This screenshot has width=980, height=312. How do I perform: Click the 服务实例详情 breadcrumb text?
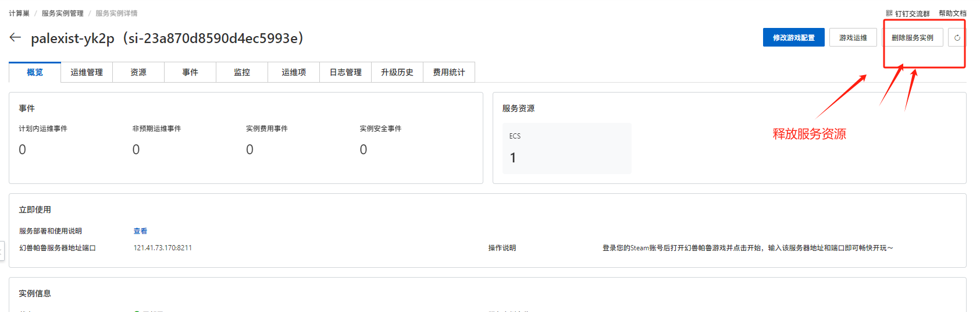coord(116,13)
